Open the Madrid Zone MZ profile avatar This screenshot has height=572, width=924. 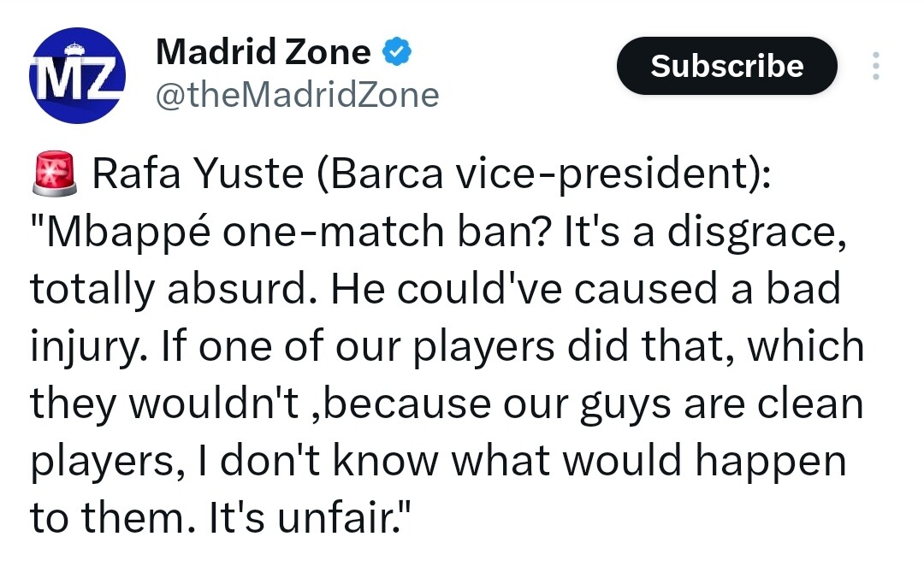(x=77, y=75)
